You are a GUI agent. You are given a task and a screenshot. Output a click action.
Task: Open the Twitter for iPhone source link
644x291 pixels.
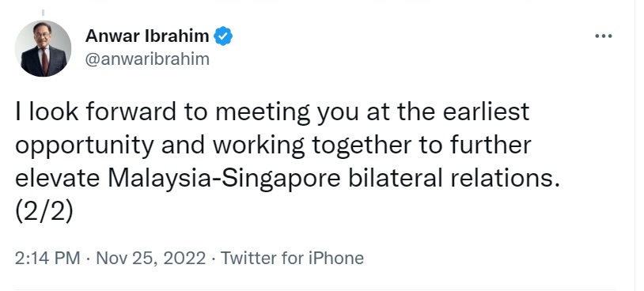[x=292, y=258]
